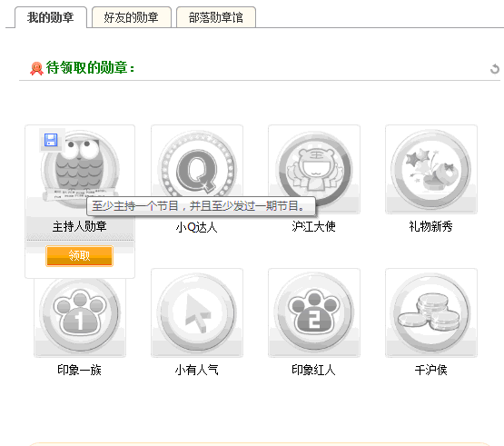
Task: Click the orange 领取 button
Action: coord(79,255)
